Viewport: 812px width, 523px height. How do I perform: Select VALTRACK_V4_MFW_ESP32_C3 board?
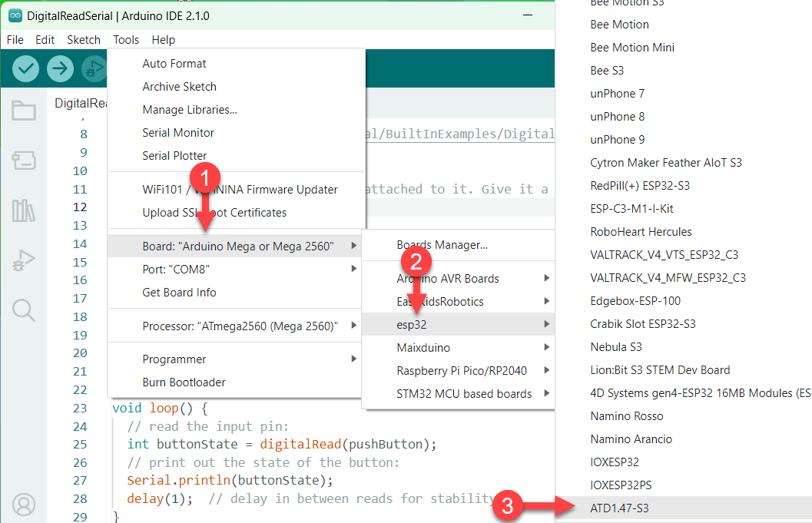click(684, 278)
